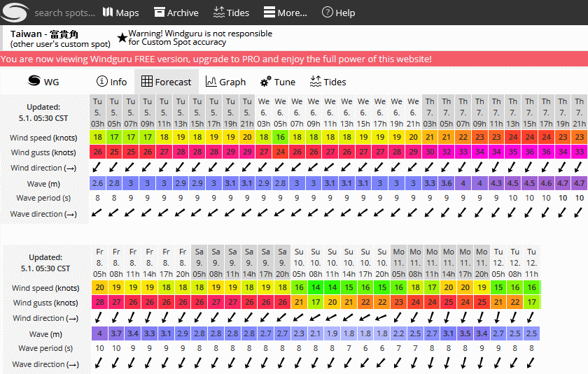Select the WG model tab
This screenshot has height=374, width=588.
[44, 82]
